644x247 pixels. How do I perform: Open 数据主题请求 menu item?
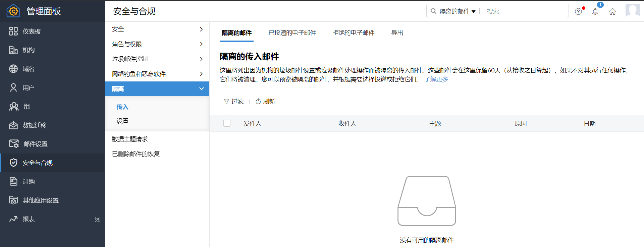[x=130, y=139]
